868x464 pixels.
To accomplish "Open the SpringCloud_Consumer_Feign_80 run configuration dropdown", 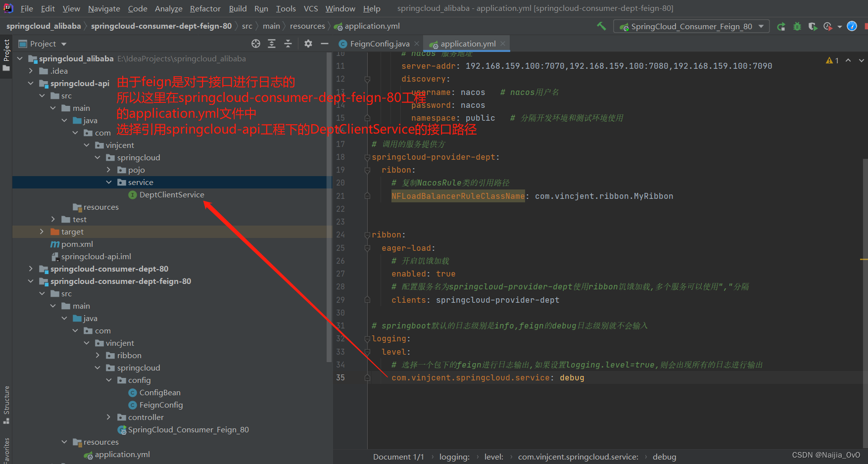I will pyautogui.click(x=691, y=26).
